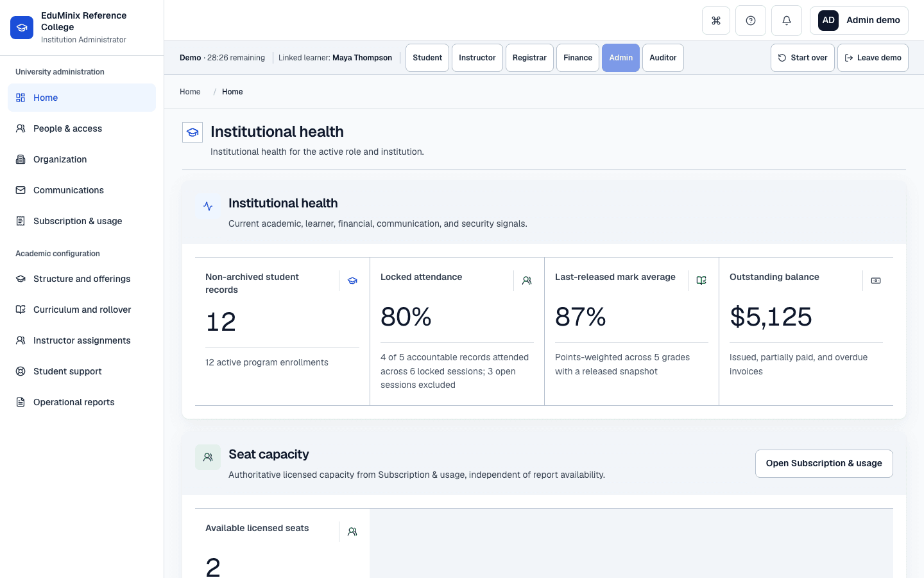The height and width of the screenshot is (578, 924).
Task: Open Structure and offerings
Action: point(81,279)
